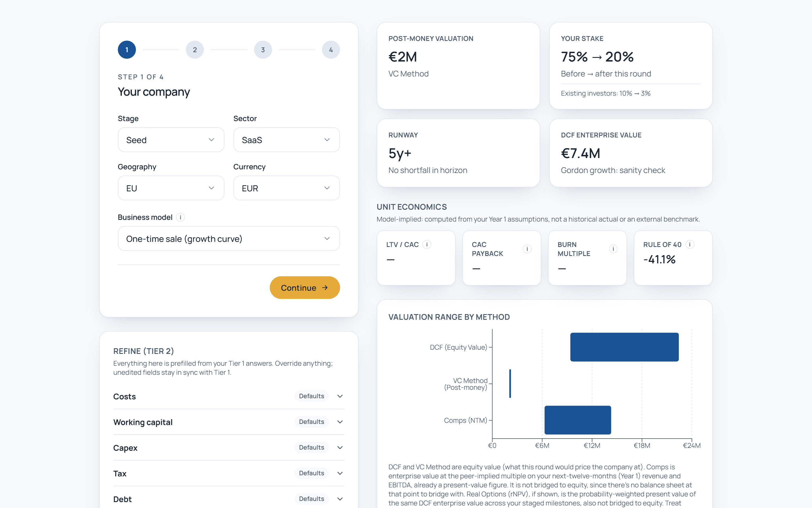Expand the Debt section
Screen dimensions: 812x508
click(x=229, y=499)
